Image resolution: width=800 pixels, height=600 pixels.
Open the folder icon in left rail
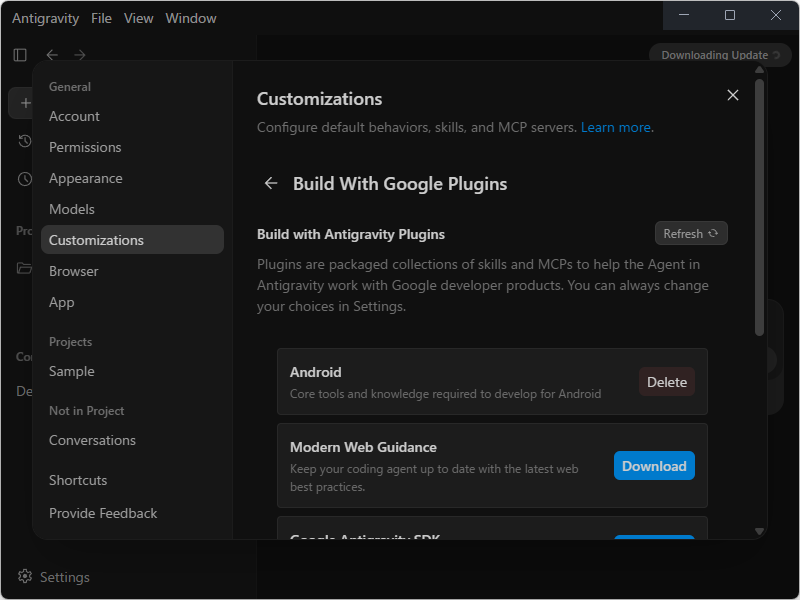coord(24,267)
